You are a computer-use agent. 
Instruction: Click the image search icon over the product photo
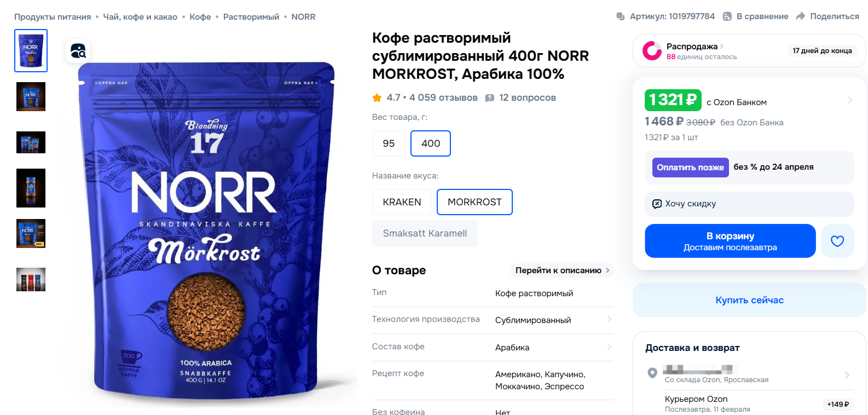78,51
